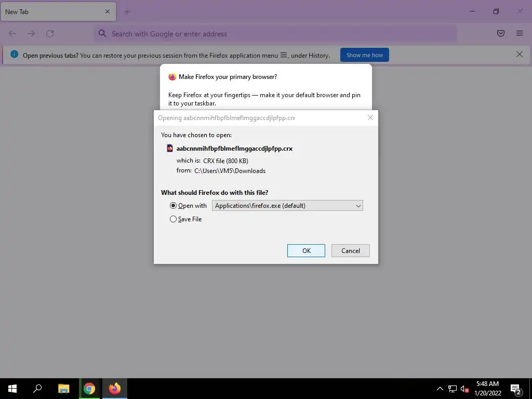Show hidden system tray icons

point(440,389)
